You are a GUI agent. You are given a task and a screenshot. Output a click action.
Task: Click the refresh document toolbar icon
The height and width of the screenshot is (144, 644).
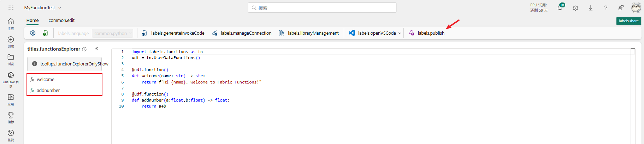(x=46, y=33)
